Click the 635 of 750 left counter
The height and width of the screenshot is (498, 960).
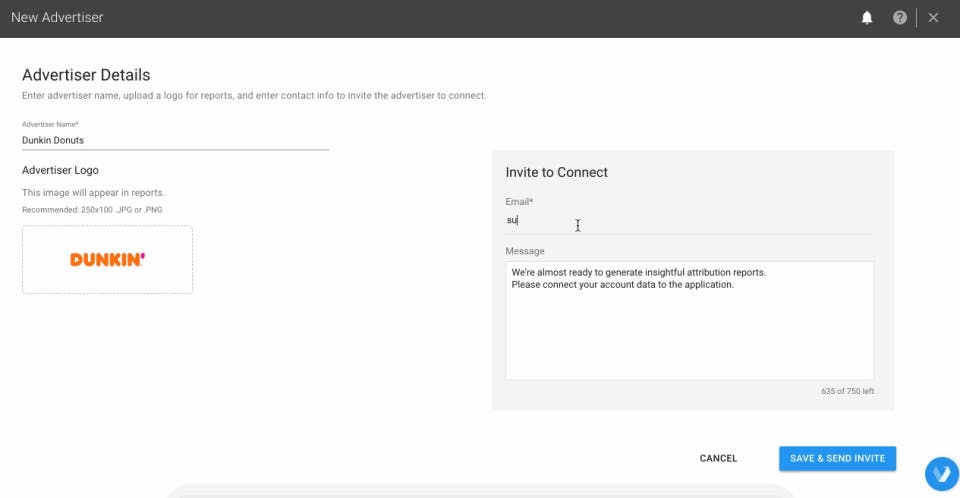pos(847,391)
